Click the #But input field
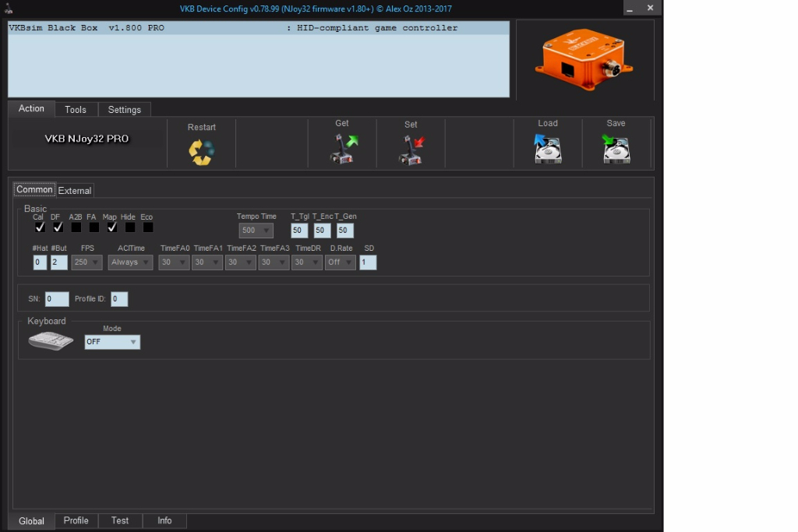798x532 pixels. [59, 262]
